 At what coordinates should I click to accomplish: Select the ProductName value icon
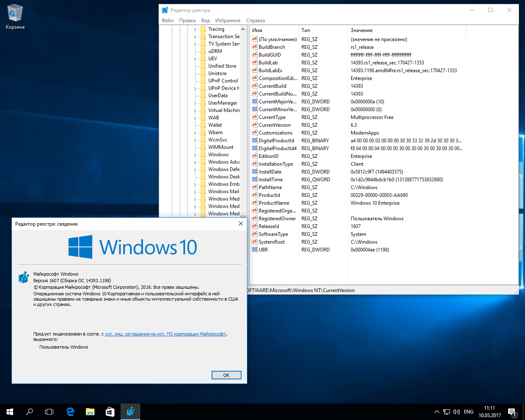[x=255, y=203]
